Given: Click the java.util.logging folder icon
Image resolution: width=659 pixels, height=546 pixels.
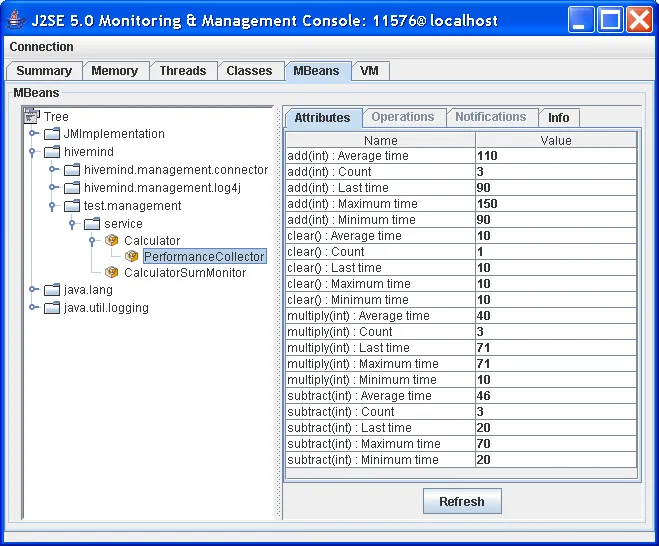Looking at the screenshot, I should [x=52, y=307].
